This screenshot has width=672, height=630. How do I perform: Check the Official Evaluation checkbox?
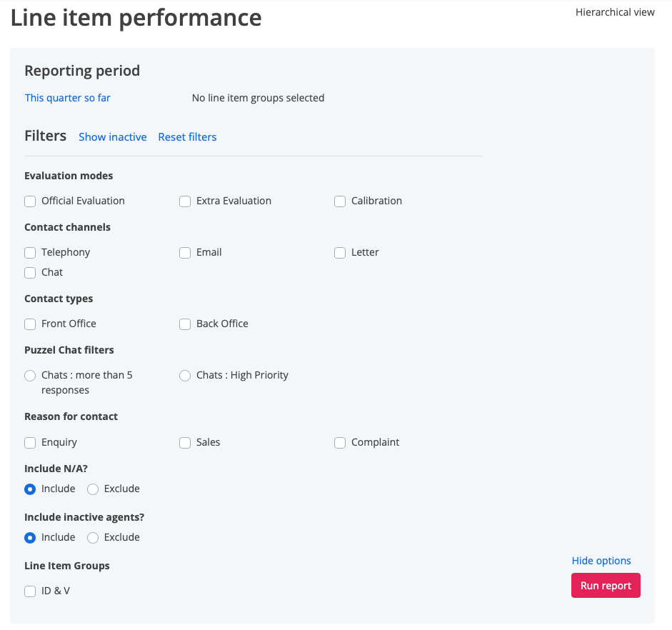click(x=30, y=201)
